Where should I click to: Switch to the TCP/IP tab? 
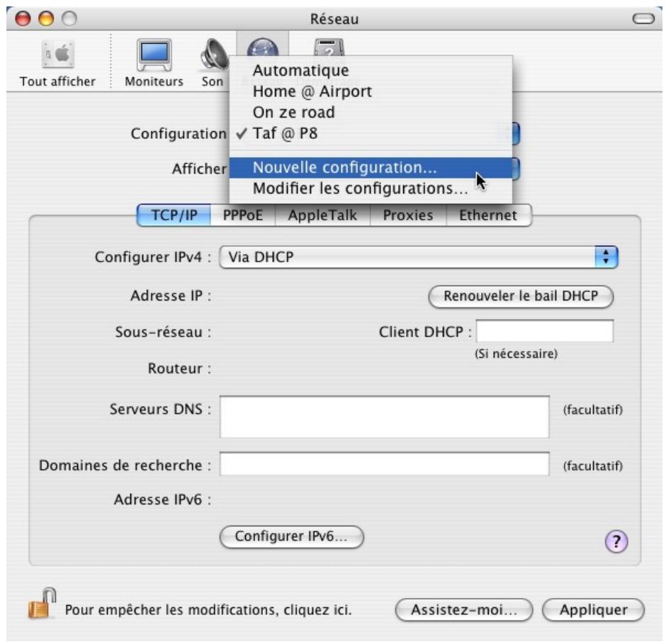coord(174,215)
